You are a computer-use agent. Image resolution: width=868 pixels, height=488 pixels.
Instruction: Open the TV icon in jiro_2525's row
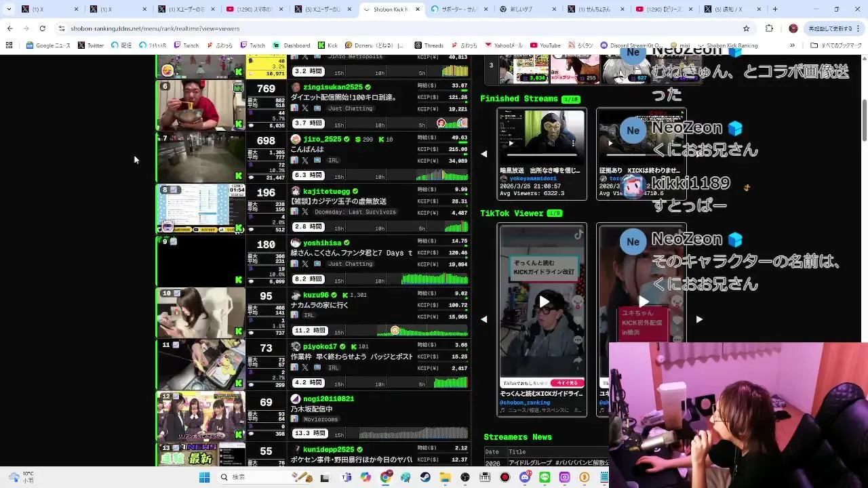[317, 161]
